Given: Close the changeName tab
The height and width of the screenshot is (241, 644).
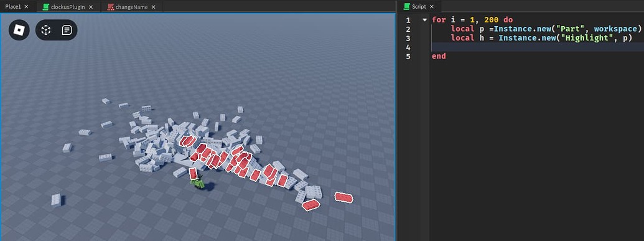Looking at the screenshot, I should (x=153, y=7).
